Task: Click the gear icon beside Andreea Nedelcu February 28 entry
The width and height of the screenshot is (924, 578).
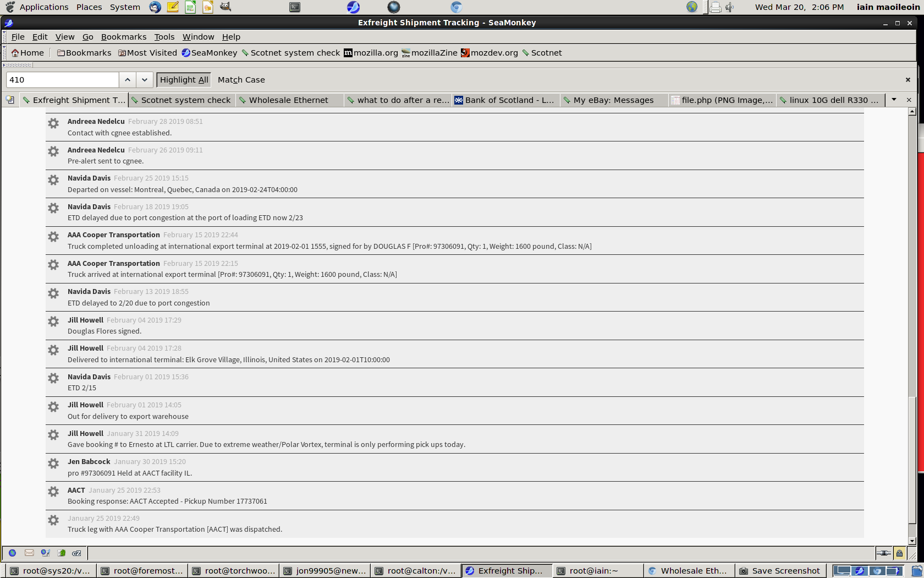Action: point(53,123)
